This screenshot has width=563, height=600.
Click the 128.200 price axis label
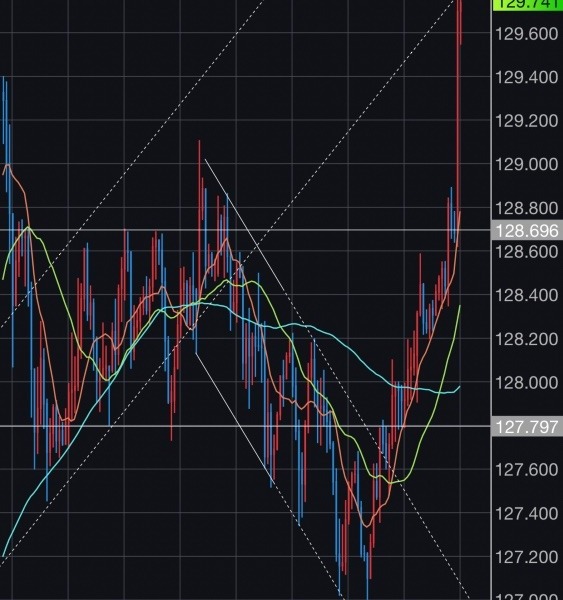click(x=527, y=339)
